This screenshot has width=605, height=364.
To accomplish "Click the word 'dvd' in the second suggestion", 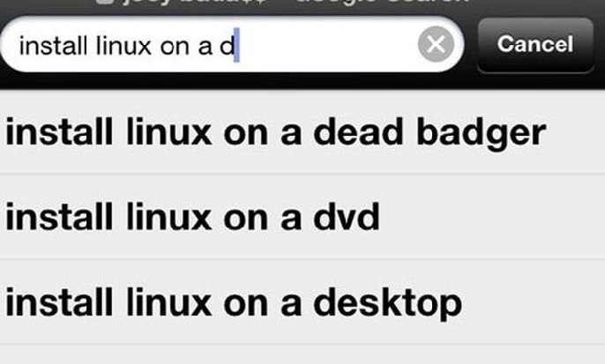I will click(x=347, y=217).
